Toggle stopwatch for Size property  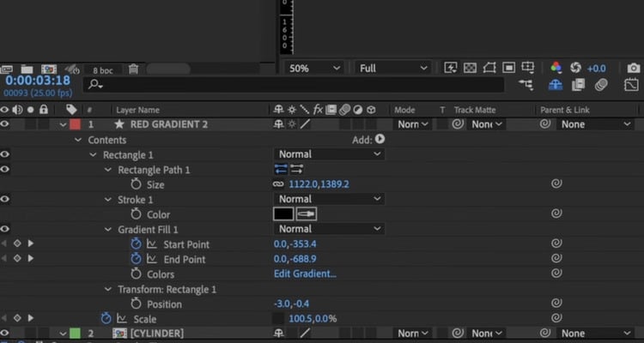(136, 184)
